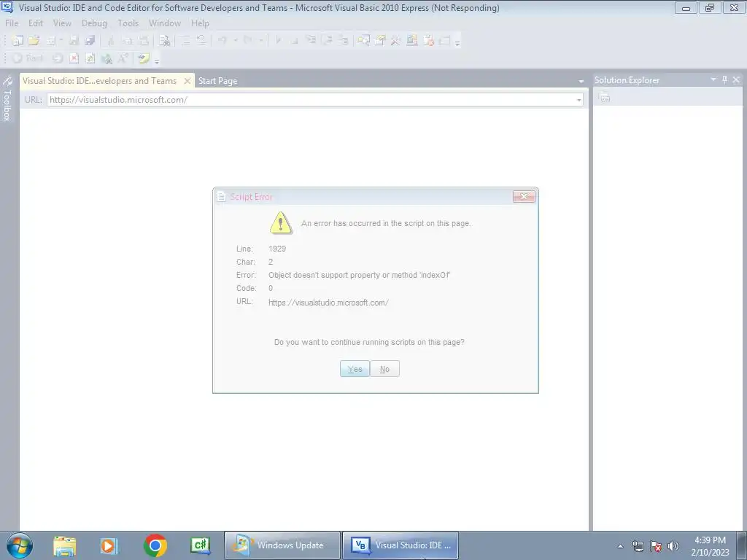The height and width of the screenshot is (560, 747).
Task: Open Solution Explorer from the toolbar icon
Action: click(363, 41)
